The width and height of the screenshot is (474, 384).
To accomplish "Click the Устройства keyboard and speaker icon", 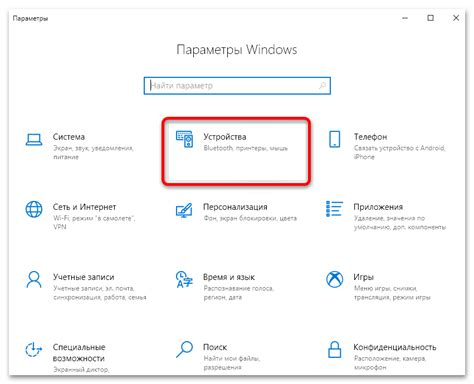I will click(x=184, y=139).
